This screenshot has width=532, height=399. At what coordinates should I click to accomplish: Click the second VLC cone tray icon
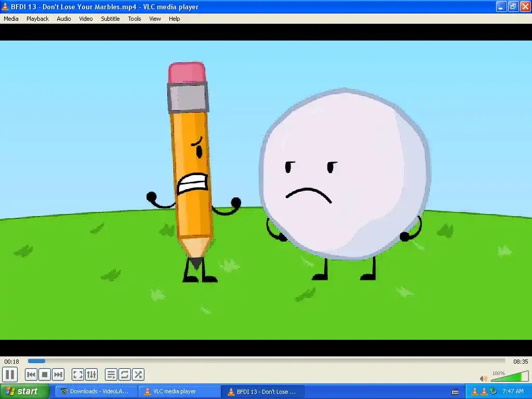(x=484, y=392)
